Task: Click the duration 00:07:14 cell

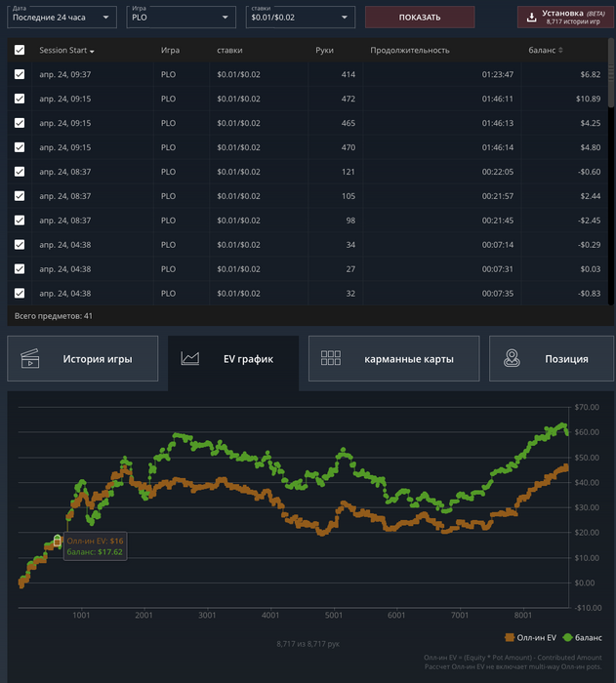Action: [x=498, y=245]
